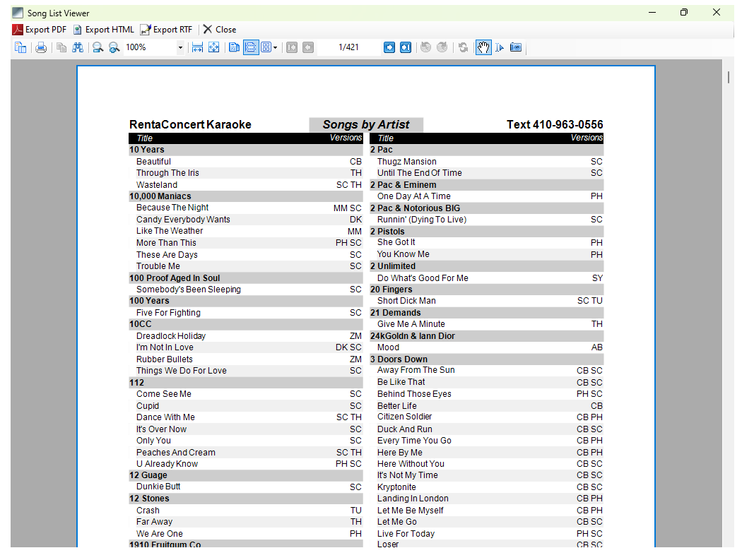Image resolution: width=742 pixels, height=560 pixels.
Task: Click the 24kGoldn & Iann Dior heading
Action: pyautogui.click(x=486, y=336)
